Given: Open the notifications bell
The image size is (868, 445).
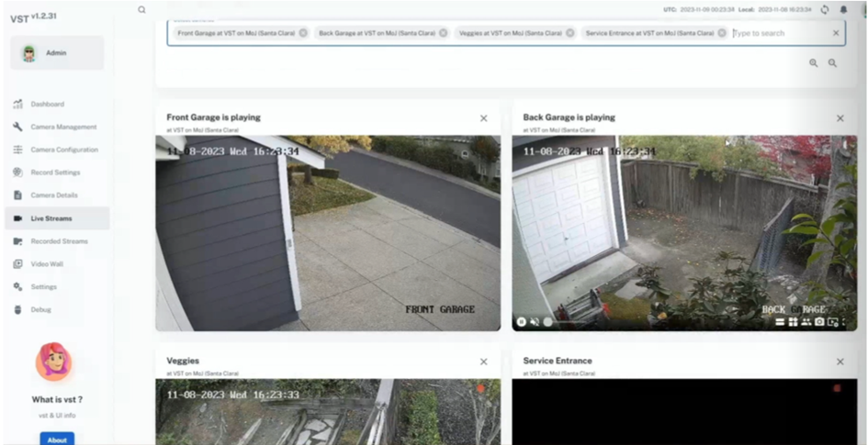Looking at the screenshot, I should (843, 9).
